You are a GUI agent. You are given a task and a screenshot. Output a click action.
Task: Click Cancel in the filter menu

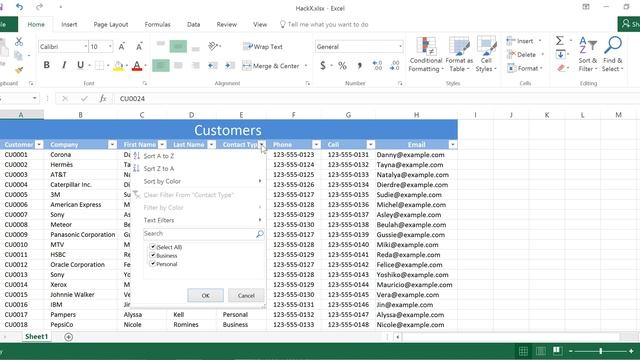click(246, 296)
